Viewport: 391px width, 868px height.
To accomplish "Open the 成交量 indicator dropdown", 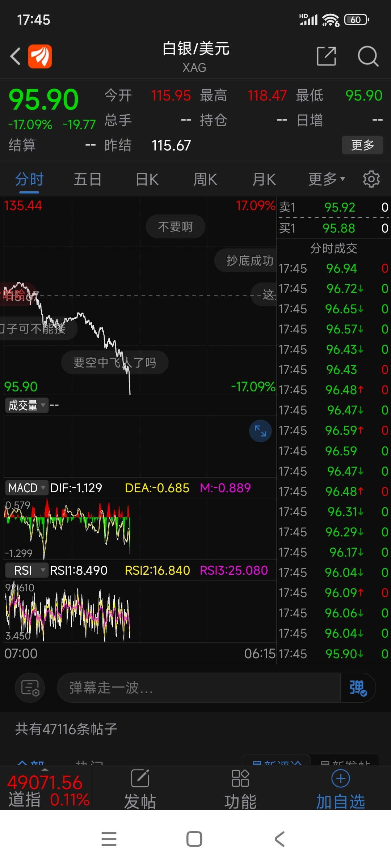I will (27, 405).
